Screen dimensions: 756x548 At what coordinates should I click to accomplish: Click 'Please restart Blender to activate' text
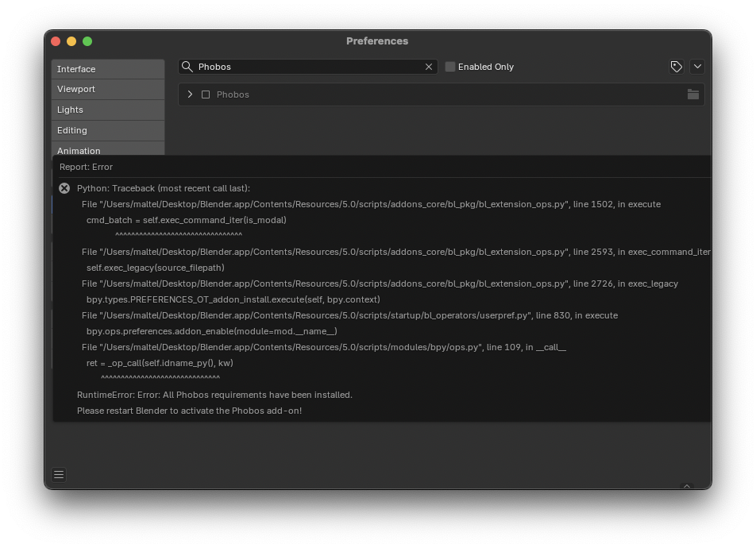190,411
